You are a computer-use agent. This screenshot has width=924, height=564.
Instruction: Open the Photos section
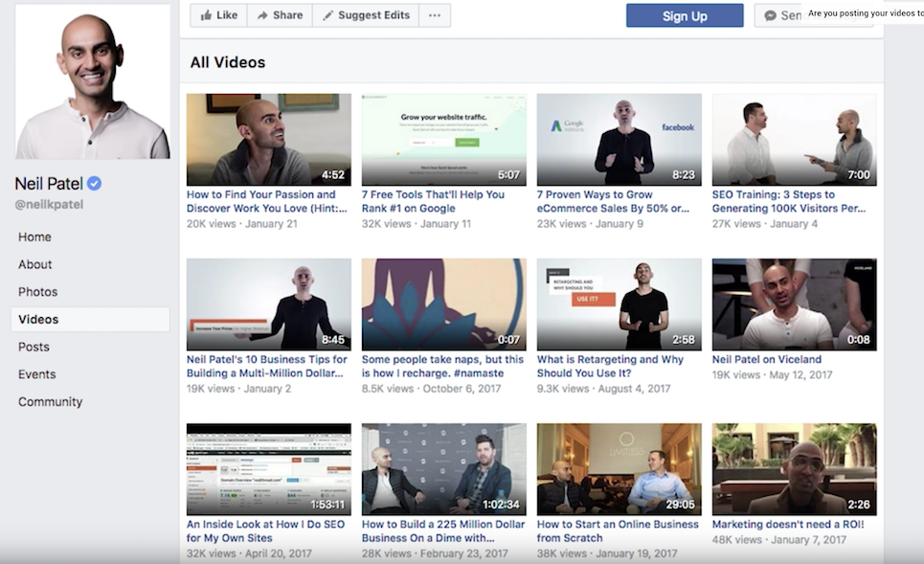click(37, 292)
